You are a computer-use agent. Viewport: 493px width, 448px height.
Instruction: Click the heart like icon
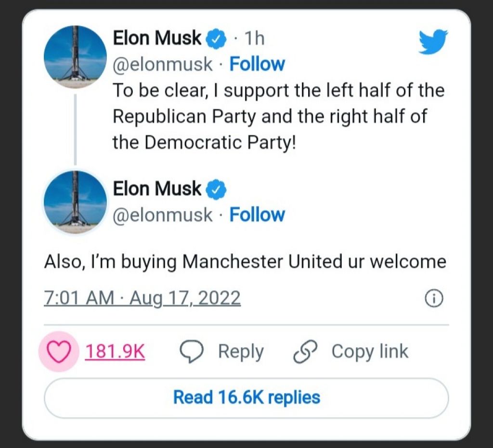[x=58, y=352]
